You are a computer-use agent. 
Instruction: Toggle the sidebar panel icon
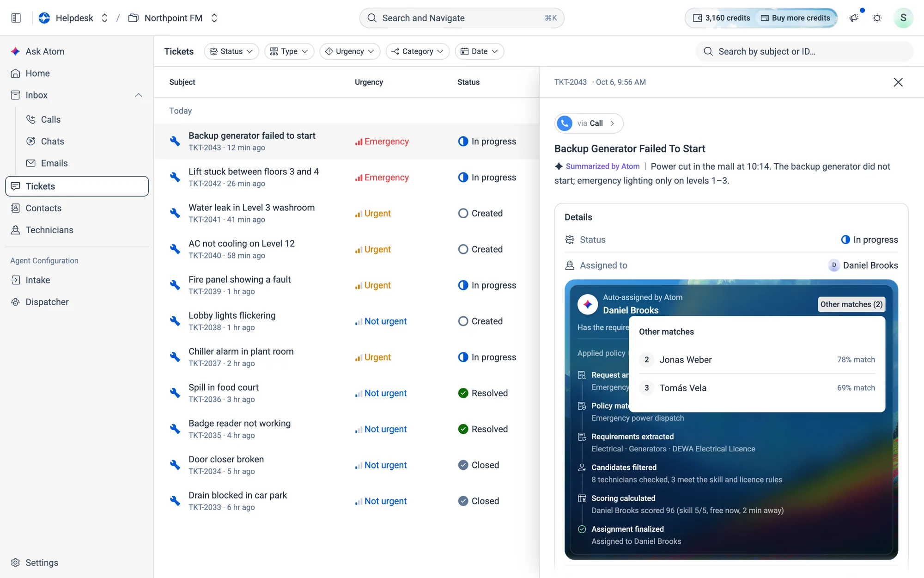click(x=16, y=18)
